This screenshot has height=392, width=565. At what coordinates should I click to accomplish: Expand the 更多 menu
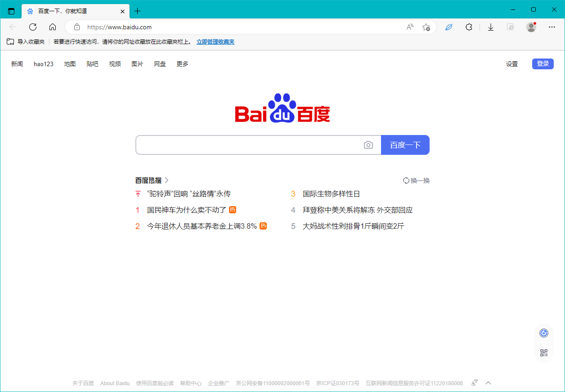(182, 64)
